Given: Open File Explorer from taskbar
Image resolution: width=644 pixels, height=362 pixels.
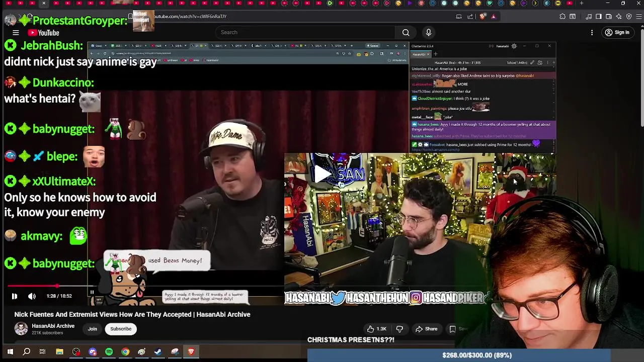Looking at the screenshot, I should point(59,352).
